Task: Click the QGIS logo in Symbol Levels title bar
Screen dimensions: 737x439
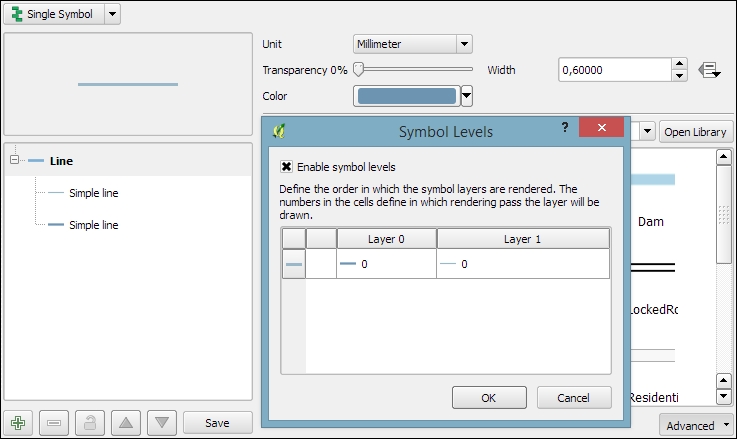Action: coord(279,131)
